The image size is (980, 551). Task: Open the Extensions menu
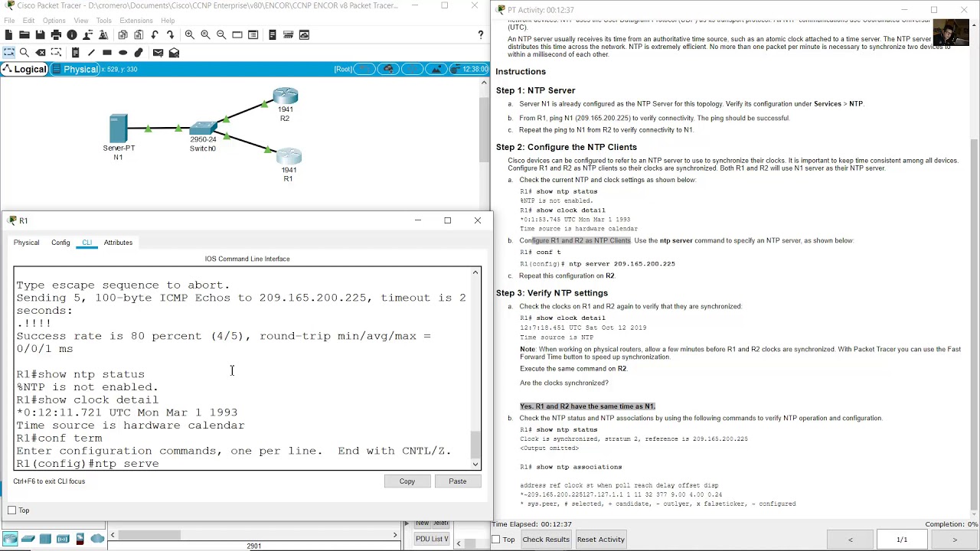(x=136, y=21)
